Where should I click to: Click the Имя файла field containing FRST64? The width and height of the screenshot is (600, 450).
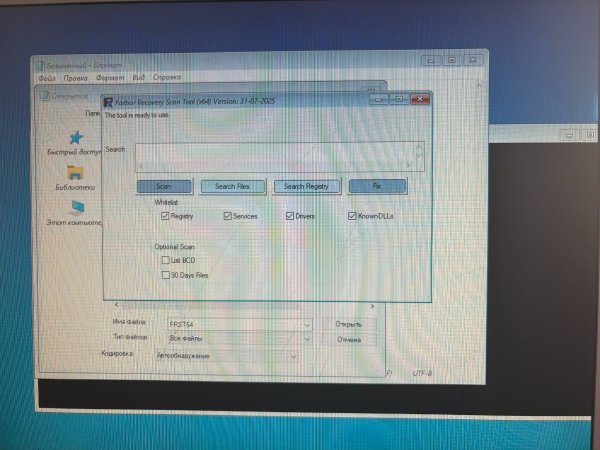pyautogui.click(x=235, y=324)
